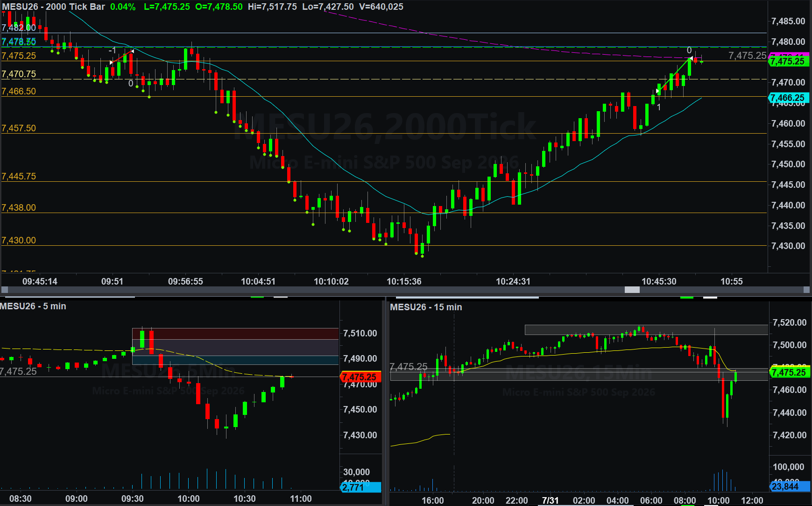This screenshot has height=506, width=812.
Task: Click the 10:24:31 time label
Action: tap(513, 282)
